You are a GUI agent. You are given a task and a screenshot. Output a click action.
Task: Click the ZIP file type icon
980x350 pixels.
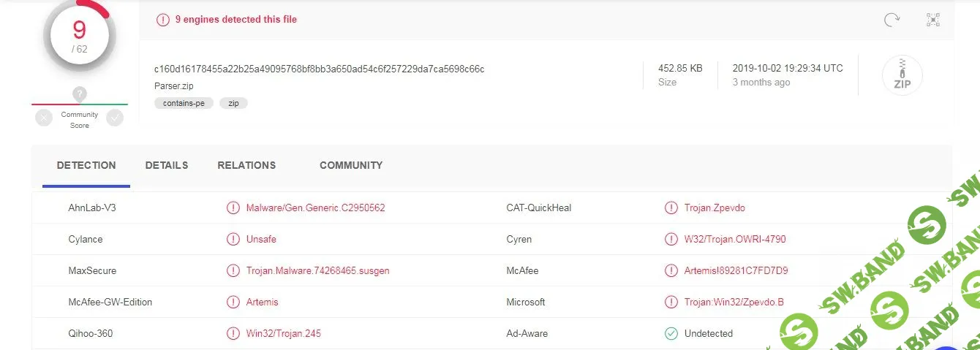tap(902, 75)
